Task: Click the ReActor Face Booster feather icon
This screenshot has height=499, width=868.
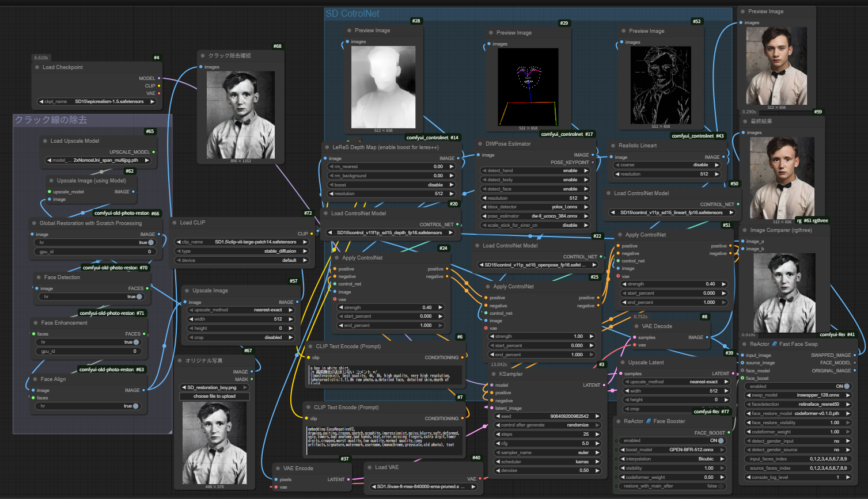Action: point(649,421)
